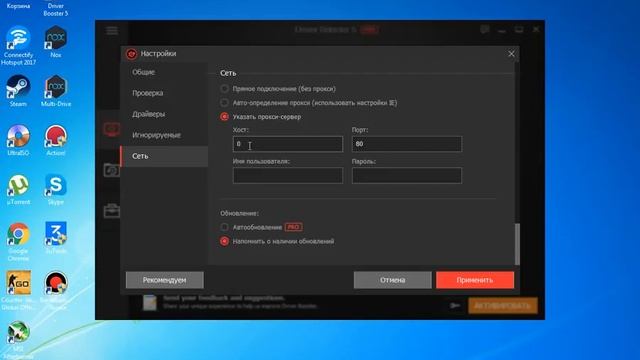The width and height of the screenshot is (640, 360).
Task: Focus the Имя пользователя input field
Action: coord(288,176)
